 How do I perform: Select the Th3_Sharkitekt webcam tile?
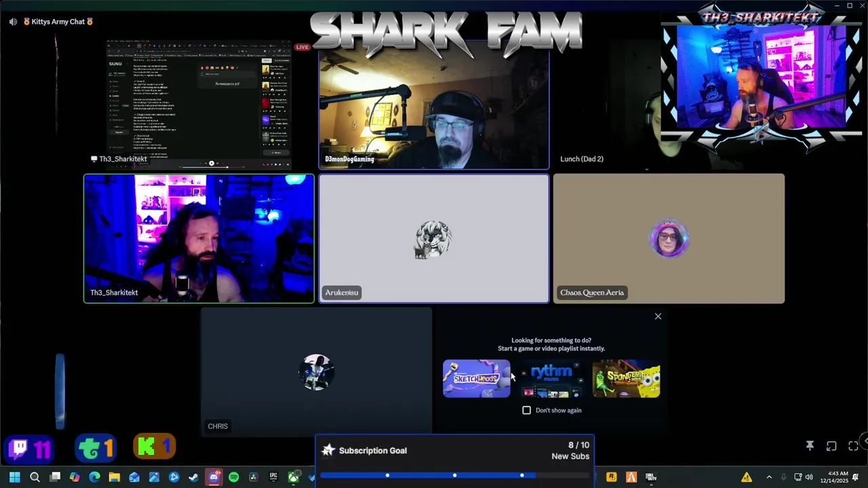pos(199,238)
